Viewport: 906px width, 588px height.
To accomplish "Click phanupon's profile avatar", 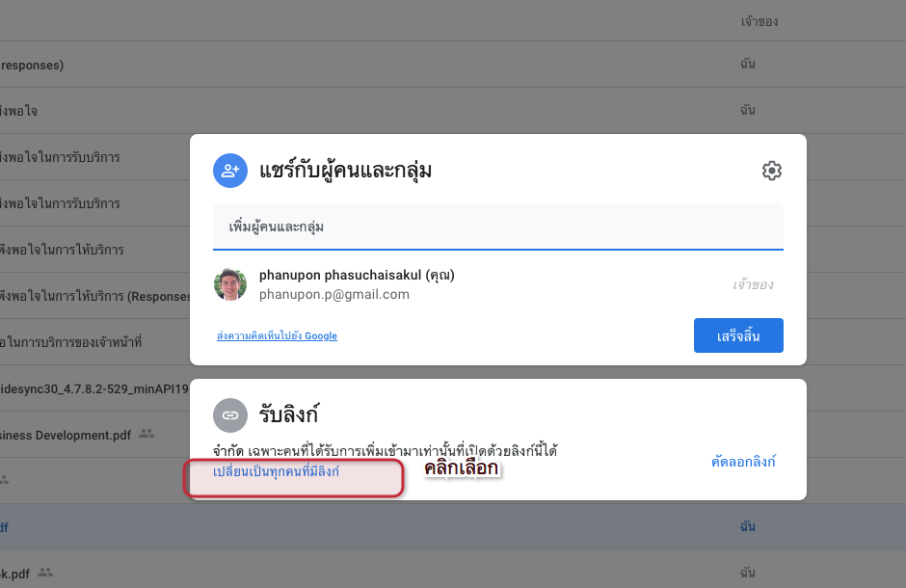I will click(230, 284).
